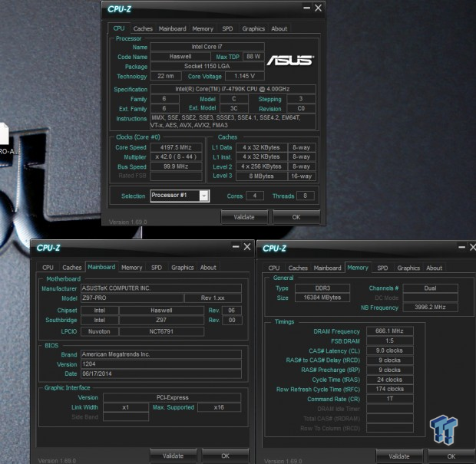Open Memory tab in top CPU-Z window
The width and height of the screenshot is (476, 464).
203,28
